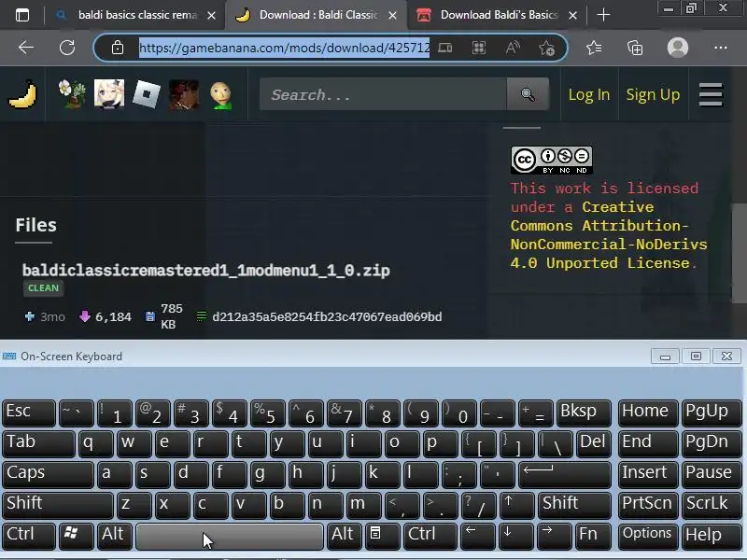View site security lock info
The image size is (747, 560).
tap(118, 48)
